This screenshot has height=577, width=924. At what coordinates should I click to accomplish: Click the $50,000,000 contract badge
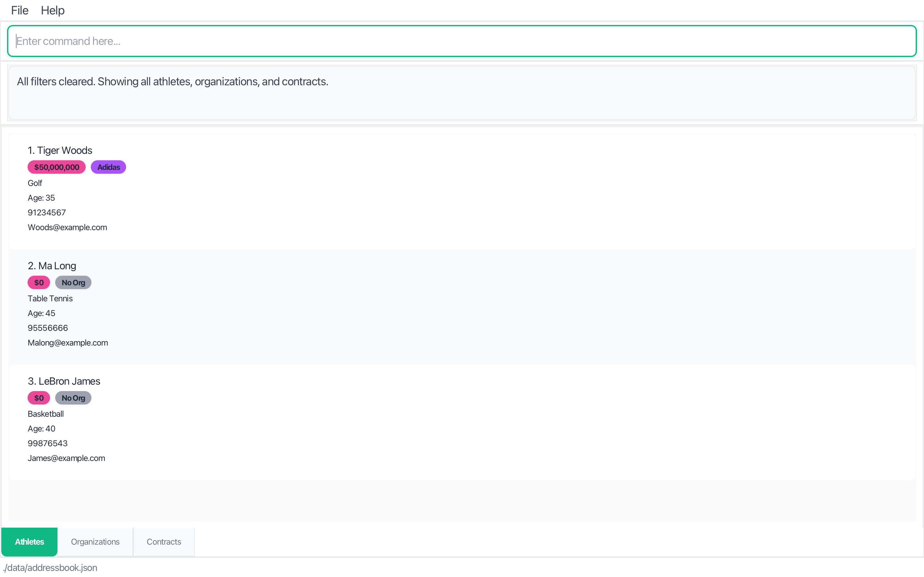point(56,167)
